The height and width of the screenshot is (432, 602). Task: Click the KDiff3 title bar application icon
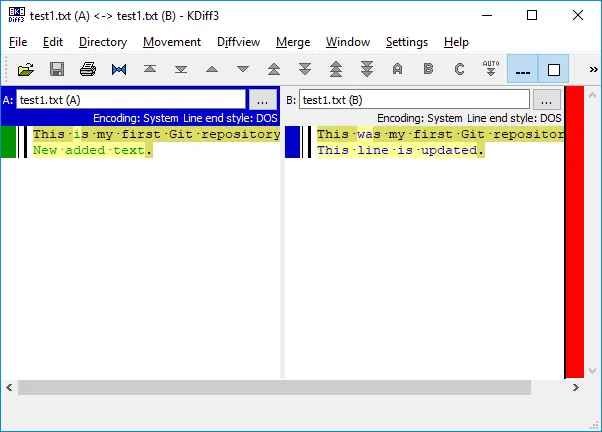(x=17, y=15)
